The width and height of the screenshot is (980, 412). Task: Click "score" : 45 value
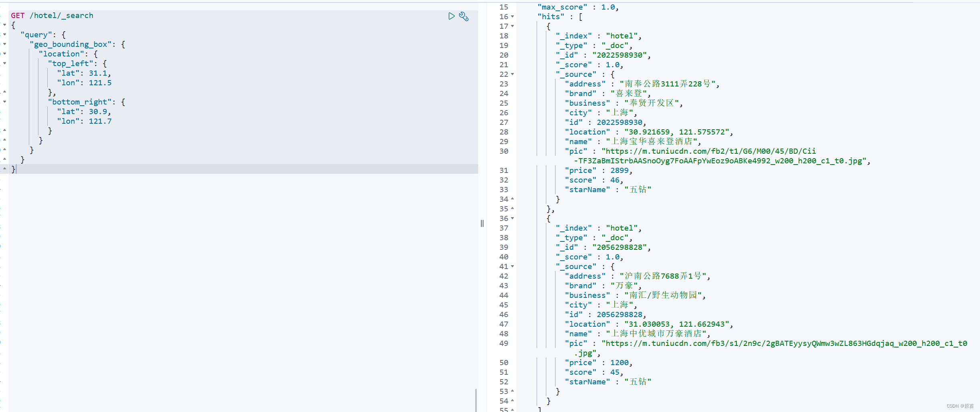(615, 372)
